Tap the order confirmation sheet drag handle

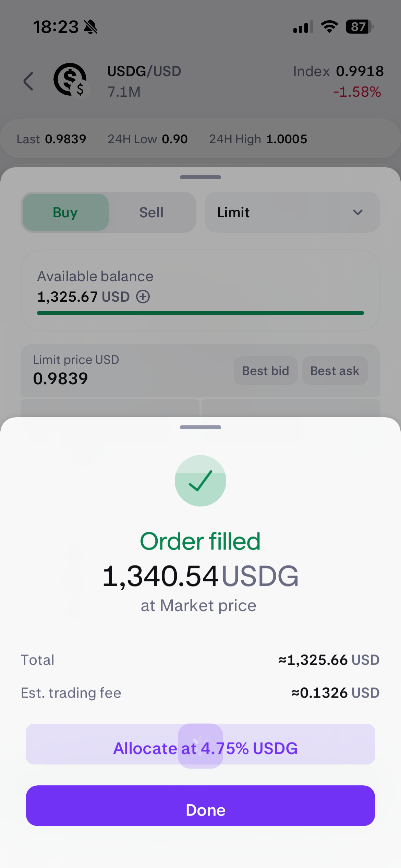point(200,427)
